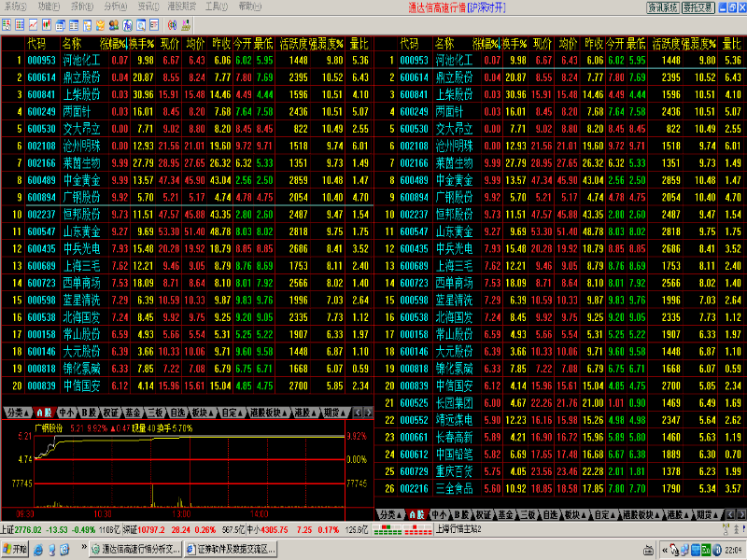This screenshot has height=560, width=747.
Task: Click the orange crown toolbar icon
Action: click(100, 25)
